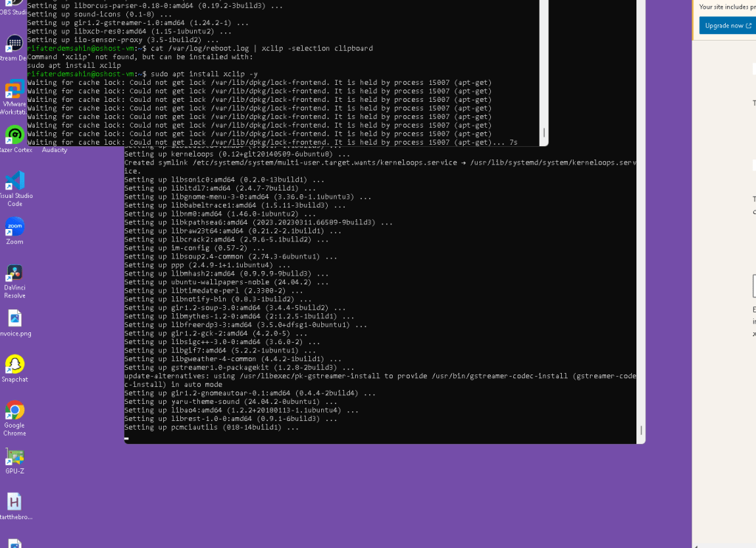Click scrollbar thumb of upper terminal window
This screenshot has width=756, height=548.
[x=544, y=132]
